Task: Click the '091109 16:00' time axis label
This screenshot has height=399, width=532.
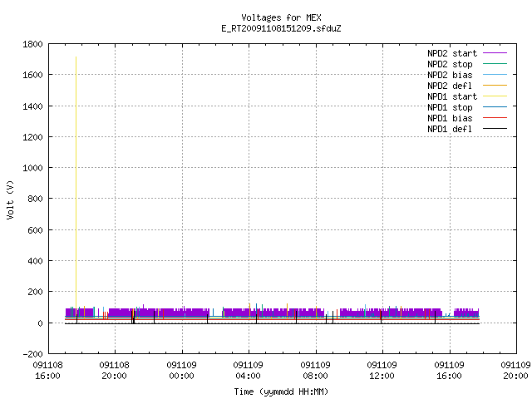Action: coord(449,370)
